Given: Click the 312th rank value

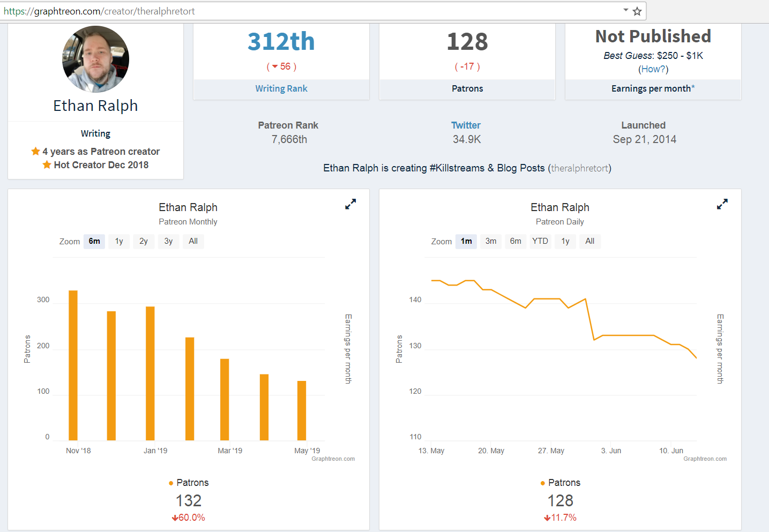Looking at the screenshot, I should click(281, 42).
